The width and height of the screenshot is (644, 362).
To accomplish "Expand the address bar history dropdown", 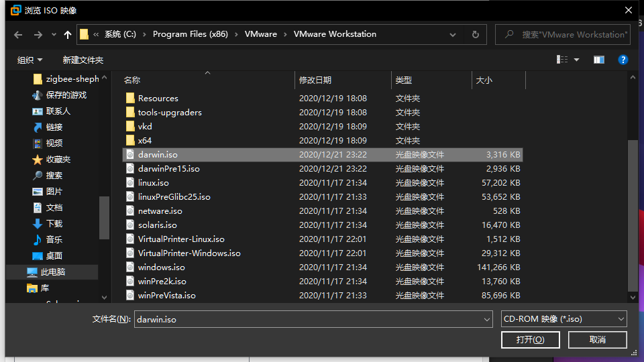I will pyautogui.click(x=453, y=35).
